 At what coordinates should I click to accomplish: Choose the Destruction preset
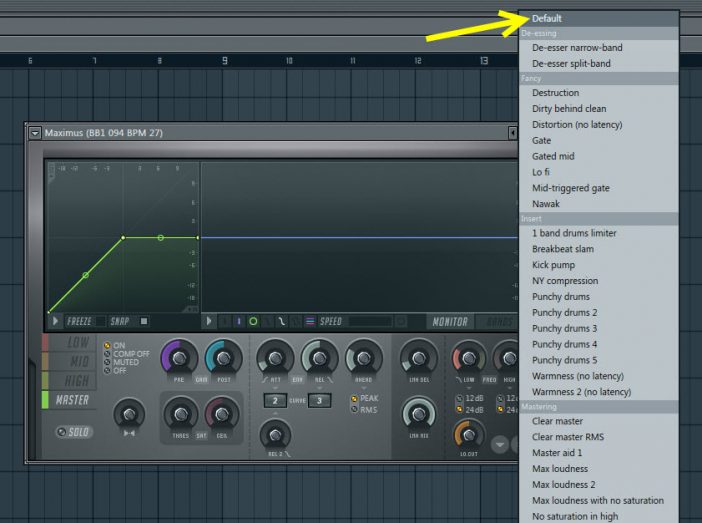click(599, 93)
